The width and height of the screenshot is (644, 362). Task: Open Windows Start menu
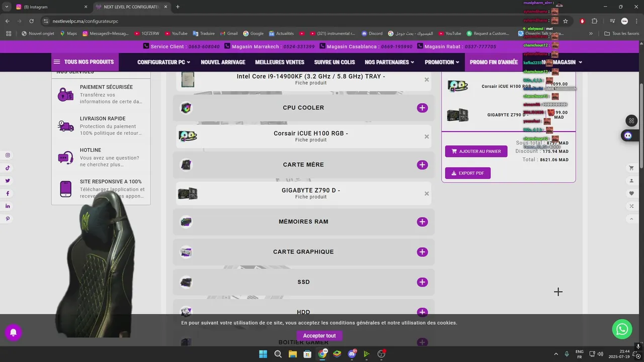tap(263, 354)
